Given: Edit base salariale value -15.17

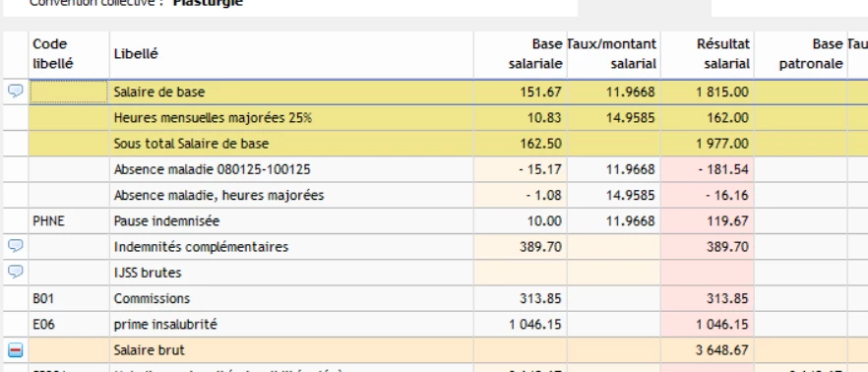Looking at the screenshot, I should point(520,169).
